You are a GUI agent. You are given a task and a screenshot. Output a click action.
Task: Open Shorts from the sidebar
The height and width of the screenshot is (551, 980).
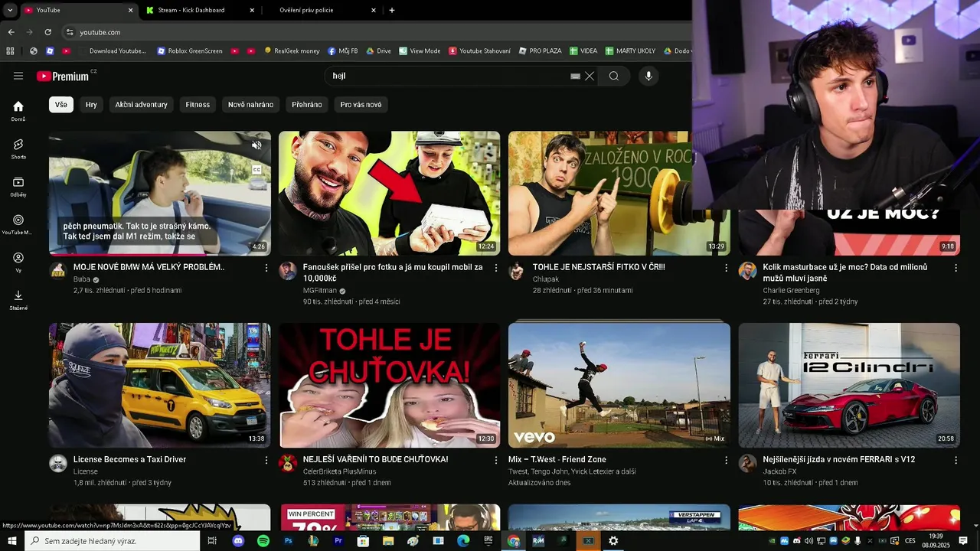point(18,148)
